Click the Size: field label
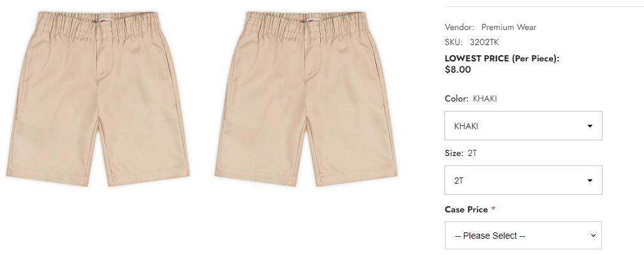This screenshot has height=255, width=644. point(454,154)
